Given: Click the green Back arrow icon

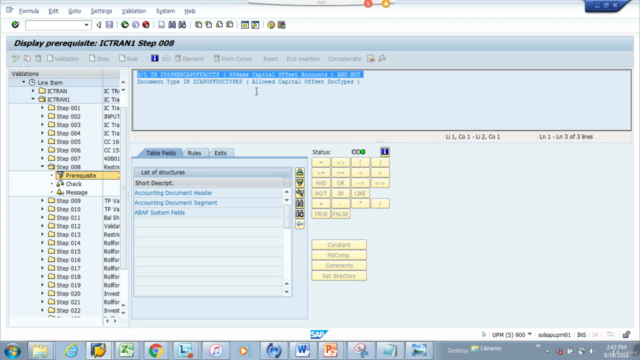Looking at the screenshot, I should click(x=125, y=25).
